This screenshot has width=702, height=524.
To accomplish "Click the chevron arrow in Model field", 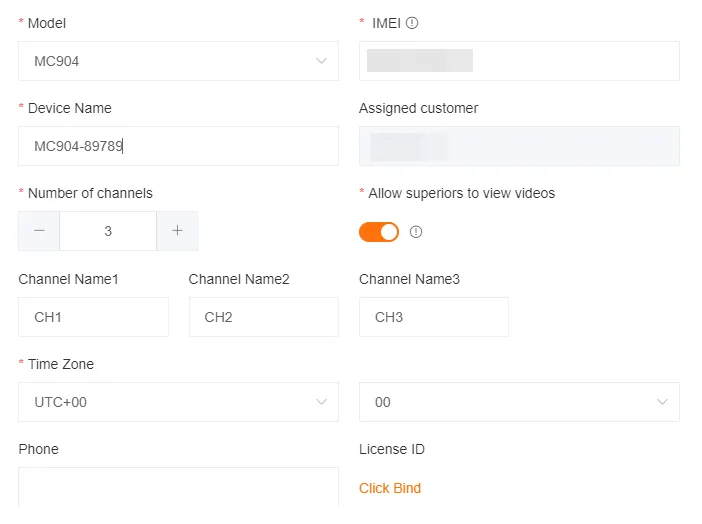I will (321, 61).
